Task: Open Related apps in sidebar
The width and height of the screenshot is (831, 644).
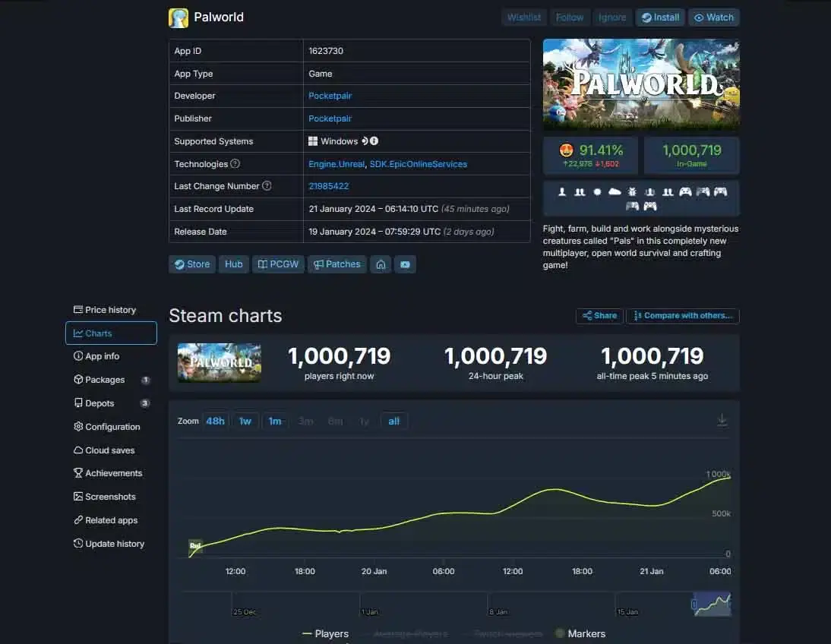Action: pyautogui.click(x=106, y=520)
